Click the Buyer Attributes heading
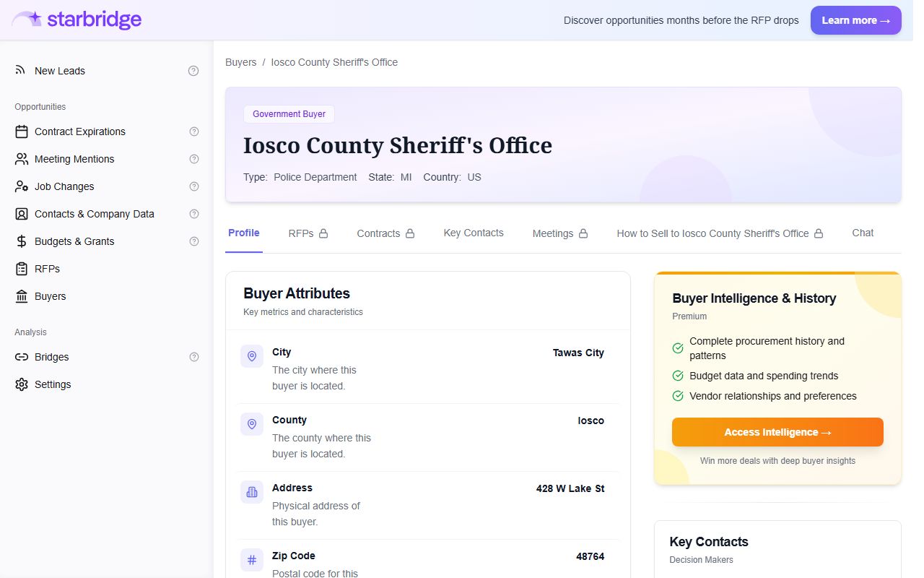 click(x=297, y=293)
